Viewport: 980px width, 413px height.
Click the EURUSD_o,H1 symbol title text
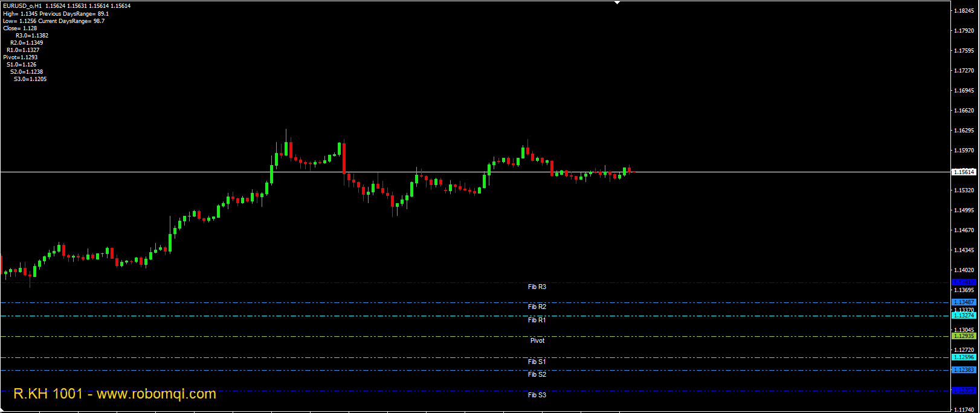22,6
